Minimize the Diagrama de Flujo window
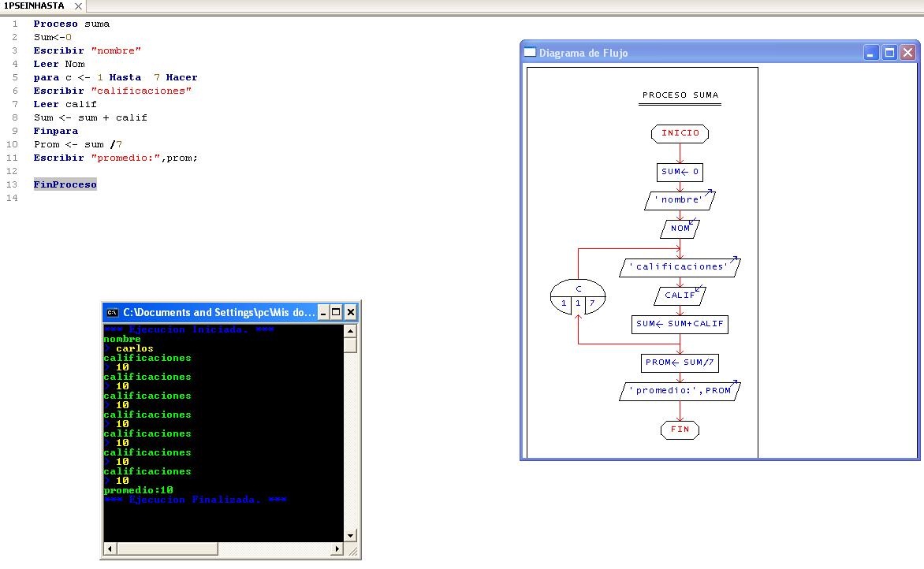This screenshot has width=924, height=569. (x=870, y=52)
